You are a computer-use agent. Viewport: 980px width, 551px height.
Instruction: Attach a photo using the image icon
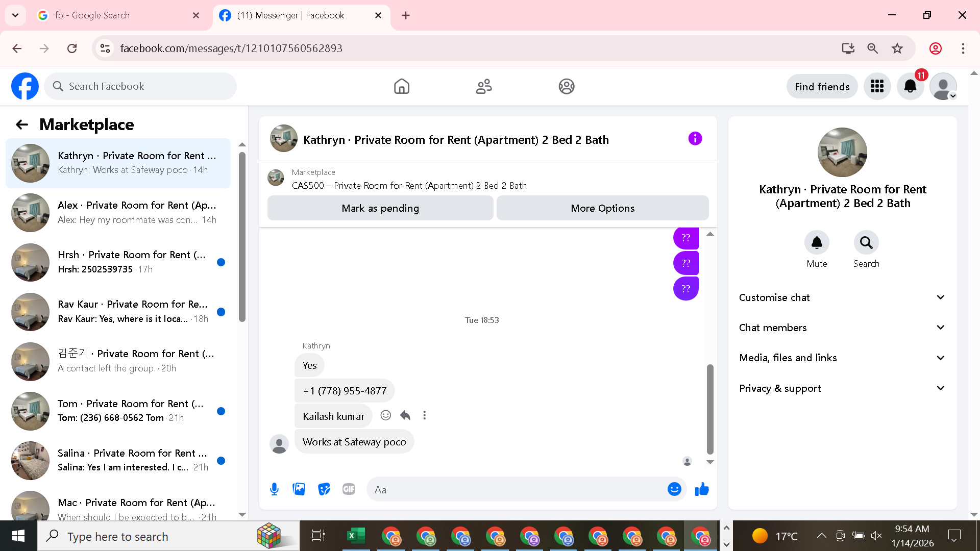pos(299,490)
